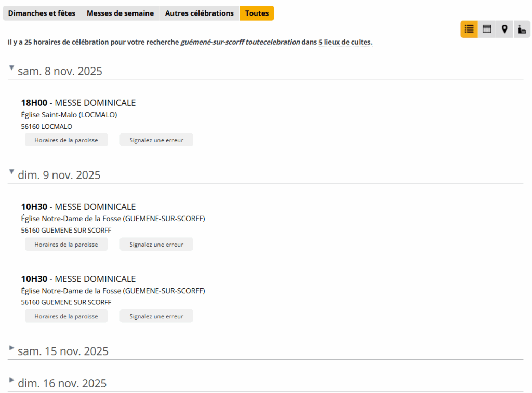Collapse the dim. 9 nov. 2025 section
Image resolution: width=532 pixels, height=393 pixels.
(12, 172)
